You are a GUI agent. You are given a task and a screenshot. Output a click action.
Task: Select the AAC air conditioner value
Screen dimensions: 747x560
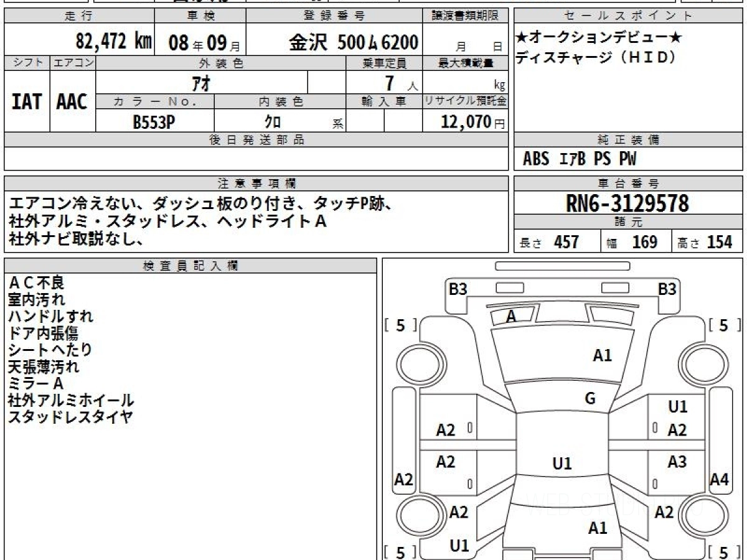[72, 101]
